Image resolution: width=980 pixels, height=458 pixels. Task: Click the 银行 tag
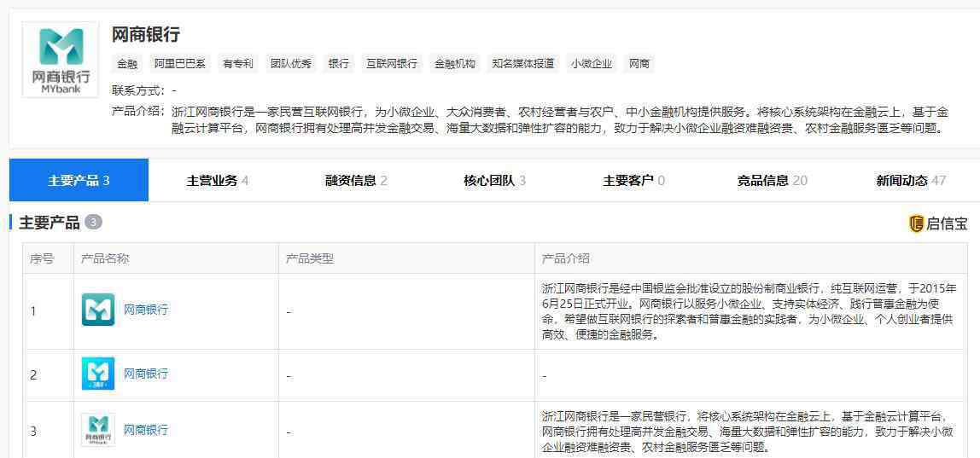click(x=339, y=64)
